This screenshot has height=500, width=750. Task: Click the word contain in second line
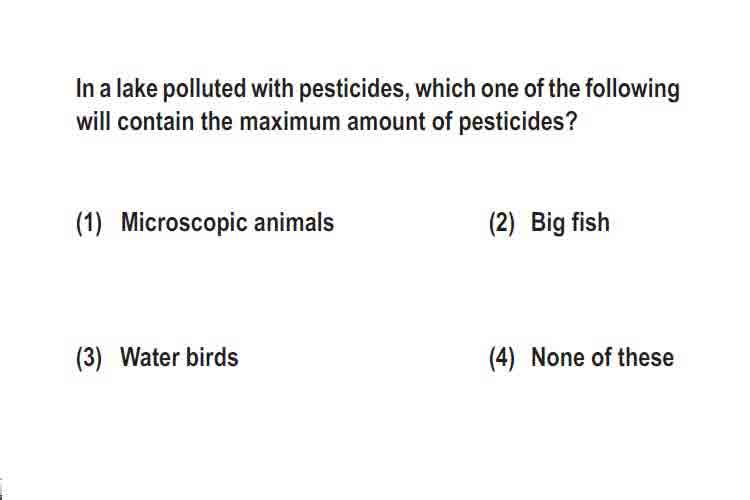pos(155,122)
